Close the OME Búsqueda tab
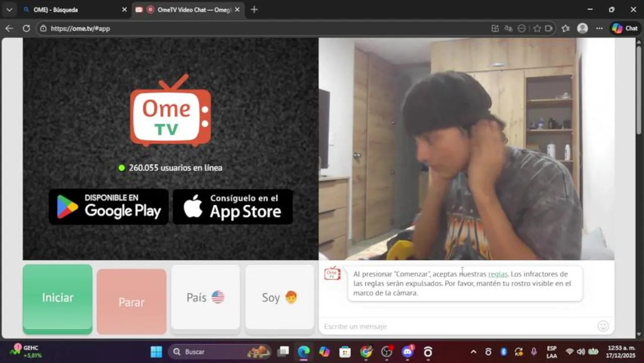Image resolution: width=644 pixels, height=363 pixels. coord(124,10)
